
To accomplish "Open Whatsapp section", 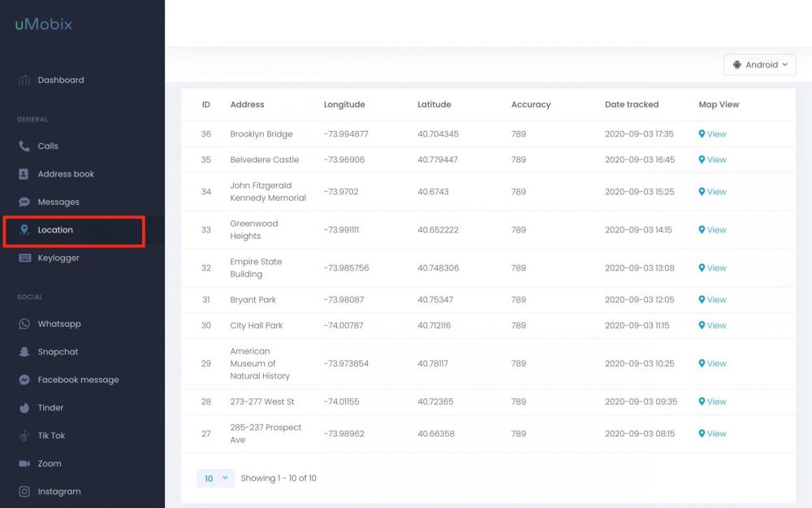I will pos(59,324).
